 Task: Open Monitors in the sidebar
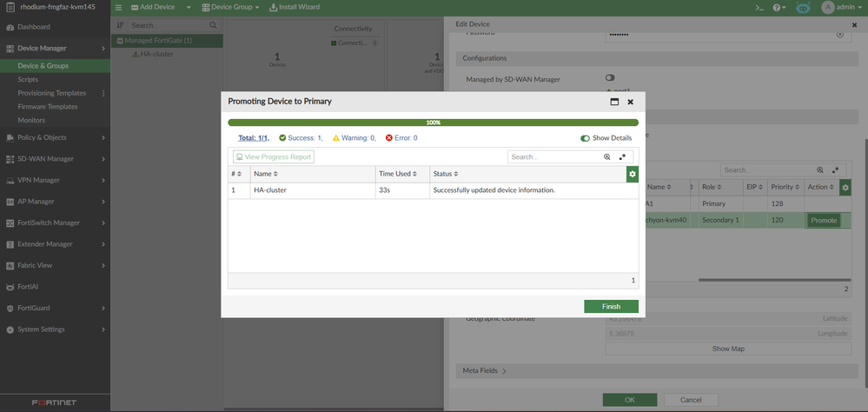tap(31, 120)
